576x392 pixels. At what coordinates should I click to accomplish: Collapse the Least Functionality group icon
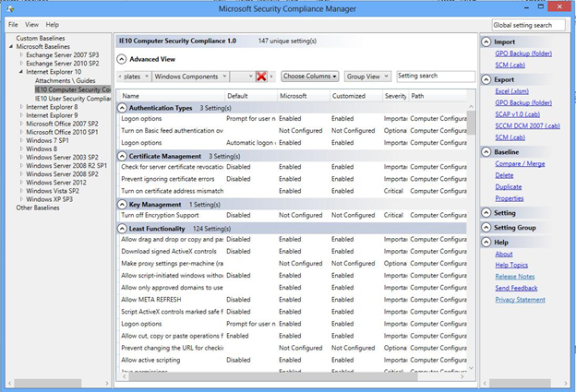point(123,228)
